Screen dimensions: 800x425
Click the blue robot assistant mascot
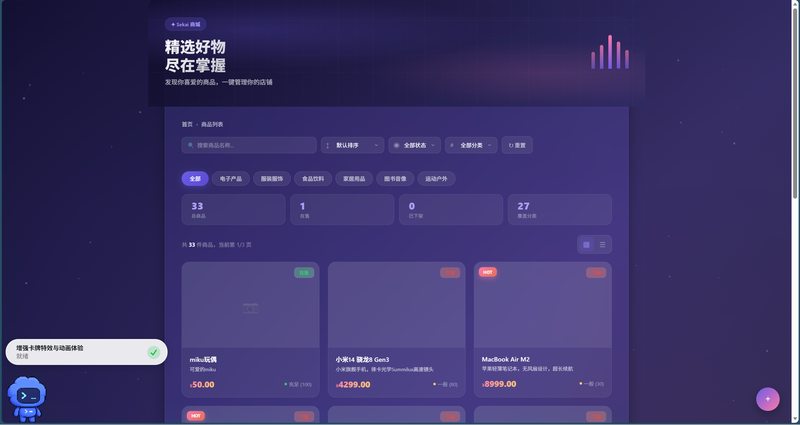coord(27,398)
